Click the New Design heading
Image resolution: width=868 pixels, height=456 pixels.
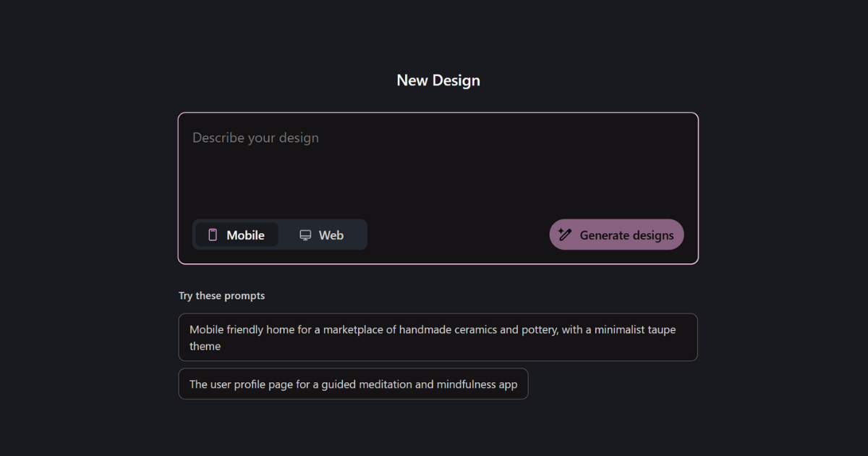438,80
